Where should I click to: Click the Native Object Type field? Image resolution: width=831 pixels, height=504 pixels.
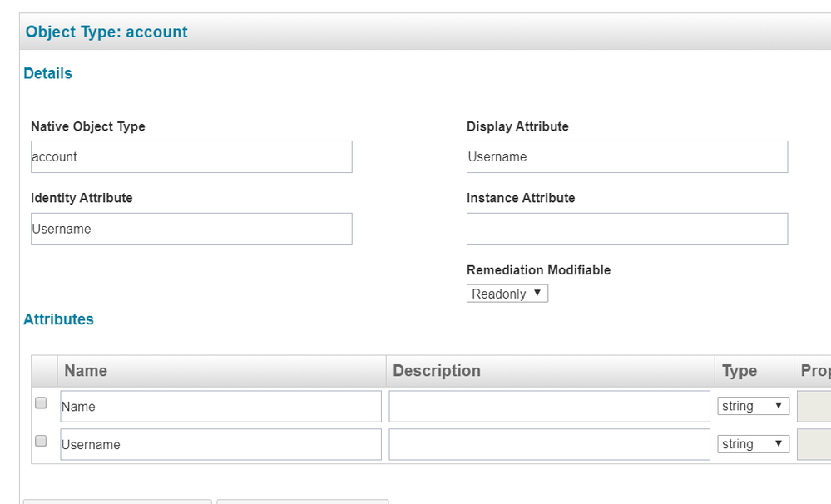point(191,156)
